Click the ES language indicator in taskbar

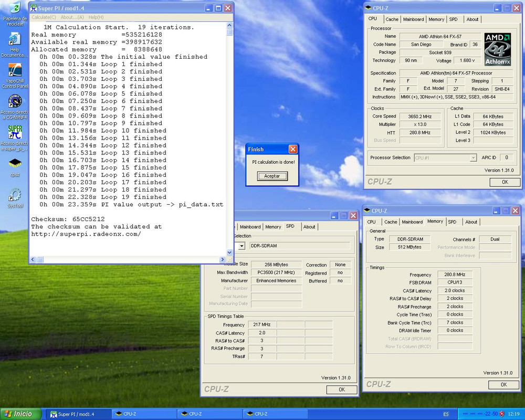pos(446,414)
